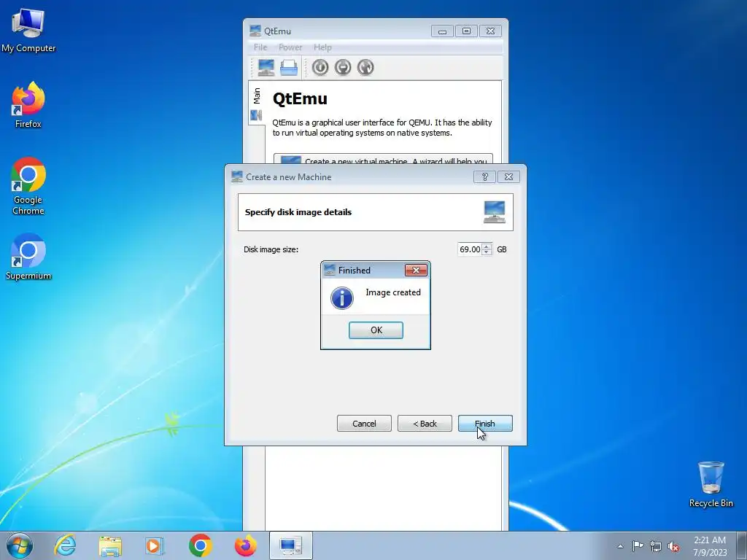Go back with the < Back button
The width and height of the screenshot is (747, 560).
(x=425, y=424)
